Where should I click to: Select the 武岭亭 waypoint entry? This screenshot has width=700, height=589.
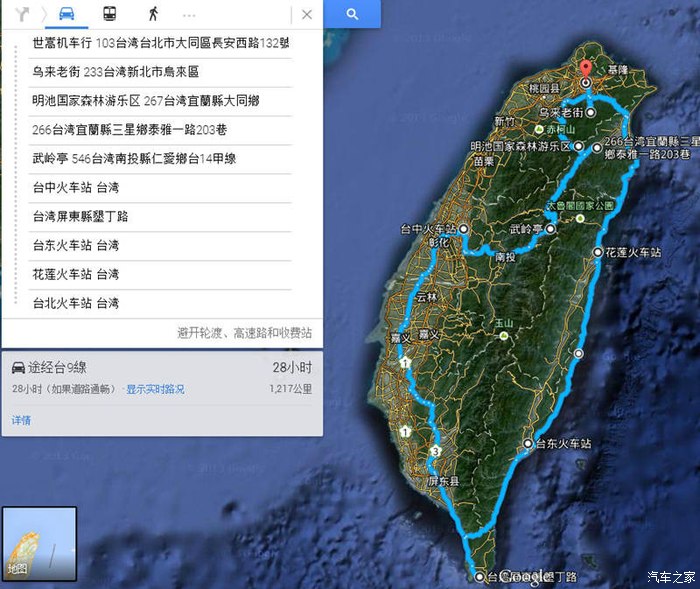160,158
